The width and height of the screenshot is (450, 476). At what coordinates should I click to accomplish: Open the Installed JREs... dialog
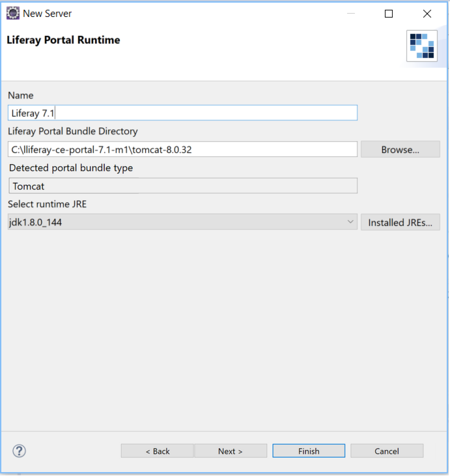(401, 223)
